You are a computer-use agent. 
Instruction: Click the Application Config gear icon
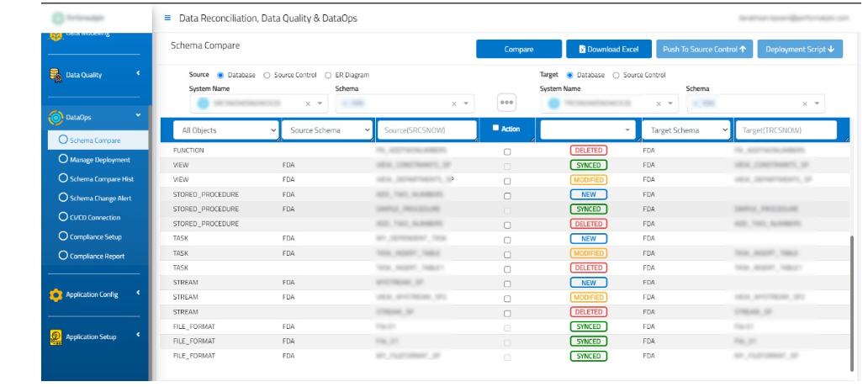tap(56, 295)
